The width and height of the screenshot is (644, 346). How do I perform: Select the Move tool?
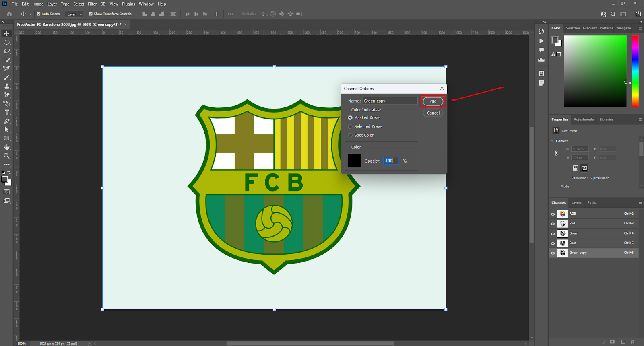[6, 33]
